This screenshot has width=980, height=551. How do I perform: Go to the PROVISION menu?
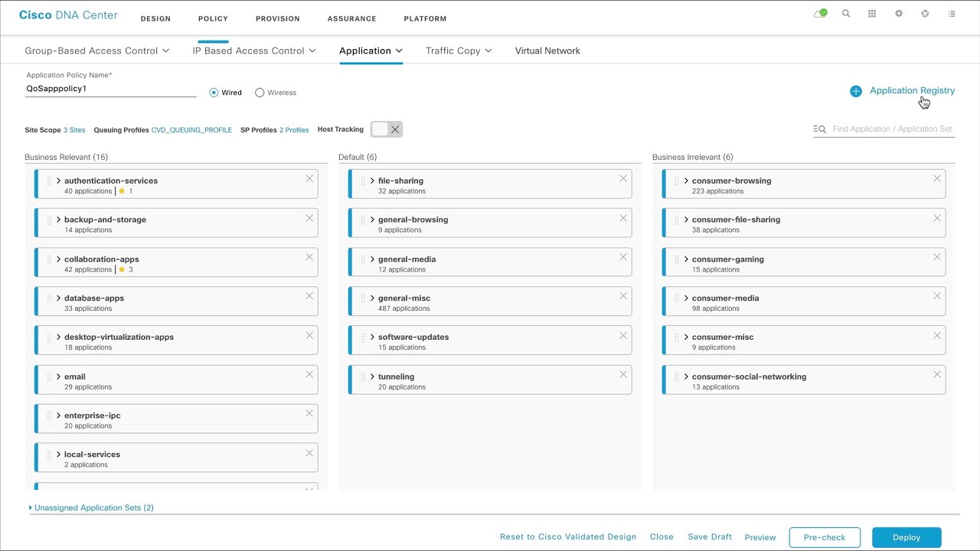click(x=278, y=18)
